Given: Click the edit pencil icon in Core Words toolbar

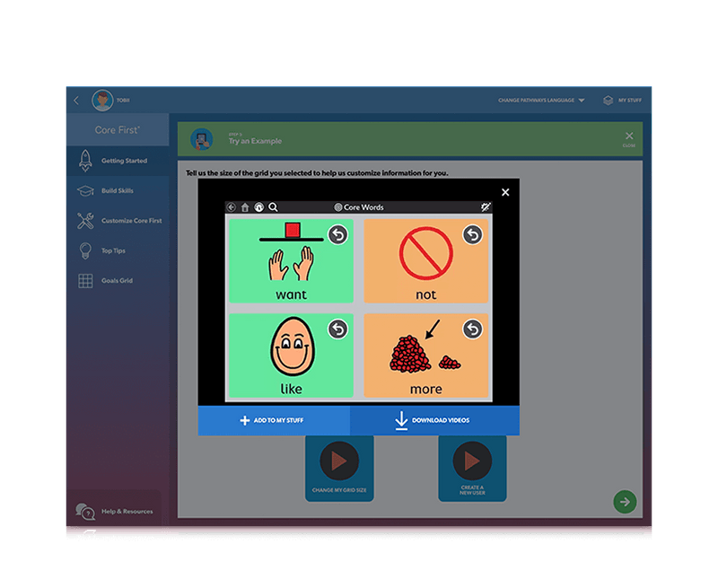Looking at the screenshot, I should 486,207.
